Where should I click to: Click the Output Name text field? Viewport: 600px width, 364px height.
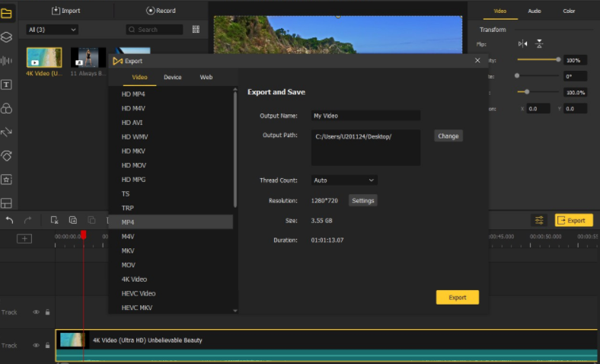pos(365,116)
